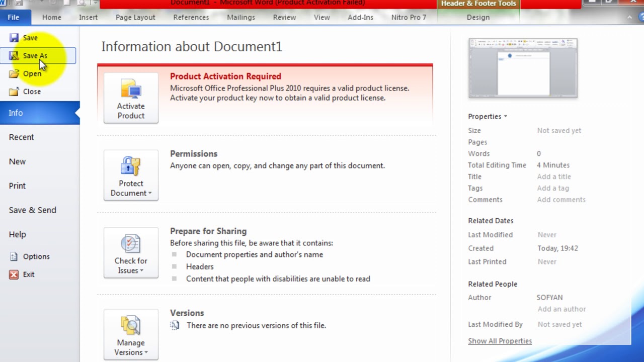644x362 pixels.
Task: Click the document preview thumbnail
Action: click(523, 68)
